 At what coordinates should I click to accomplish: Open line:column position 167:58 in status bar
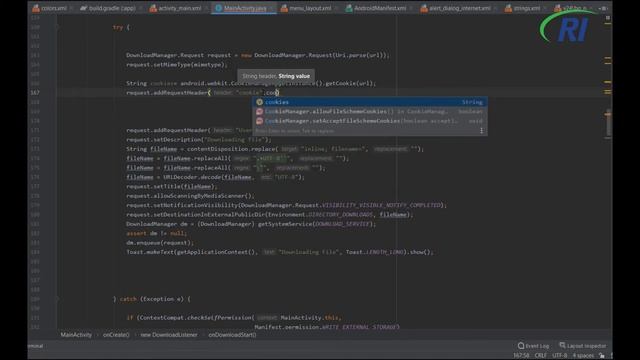pos(521,356)
